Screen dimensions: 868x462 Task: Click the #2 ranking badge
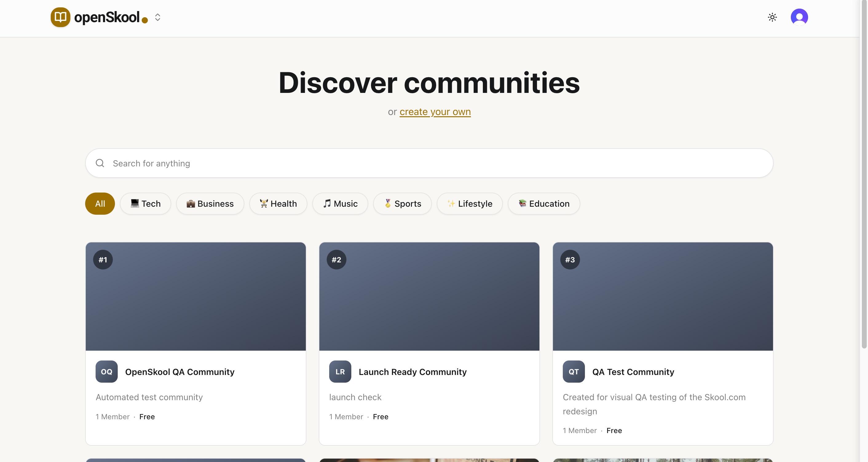pyautogui.click(x=336, y=259)
